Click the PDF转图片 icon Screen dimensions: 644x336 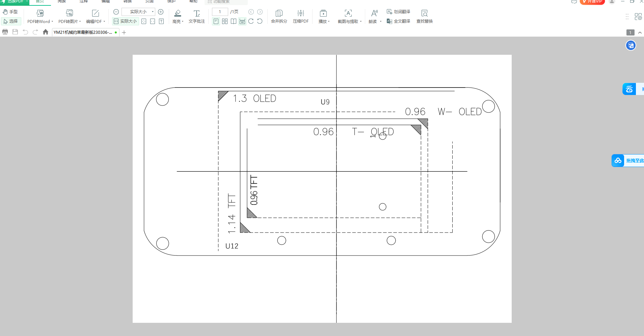pos(70,13)
